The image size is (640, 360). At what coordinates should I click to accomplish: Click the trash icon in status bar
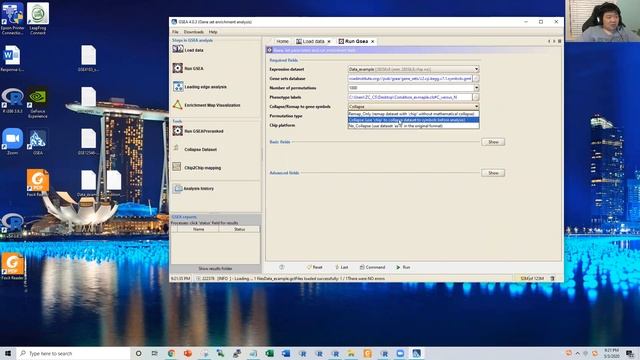click(x=552, y=278)
